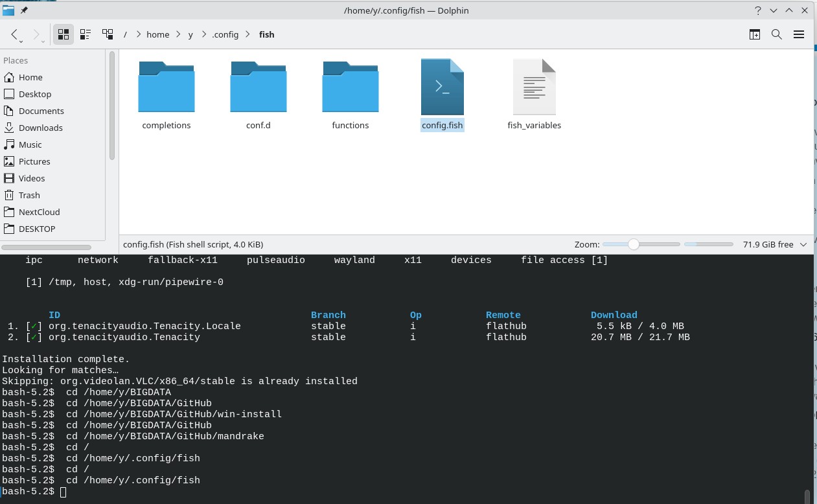Click the terminal panel scrollbar
Viewport: 817px width, 504px height.
[x=807, y=496]
